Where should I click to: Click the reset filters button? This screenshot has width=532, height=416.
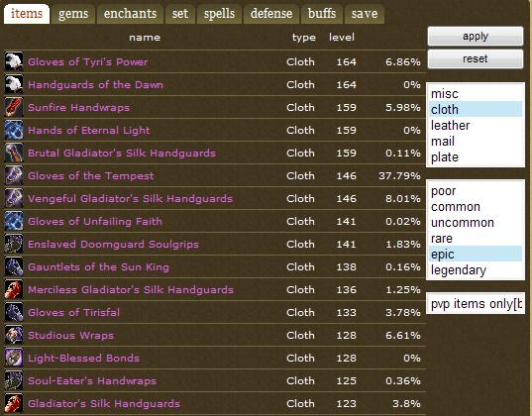[x=476, y=58]
